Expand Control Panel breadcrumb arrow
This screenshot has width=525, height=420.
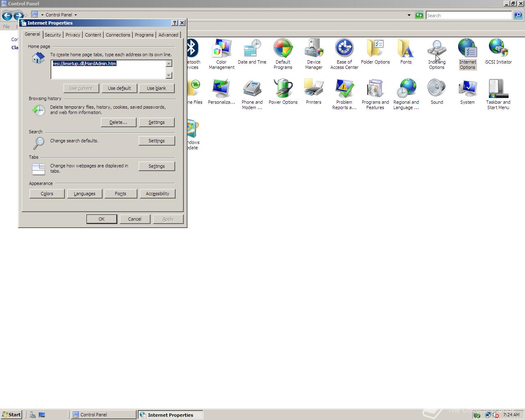click(75, 15)
